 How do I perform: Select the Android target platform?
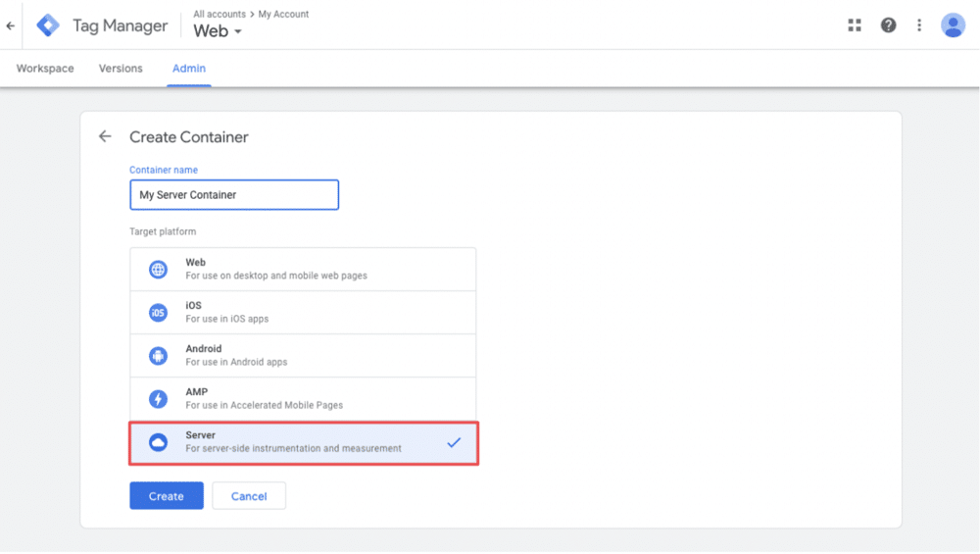click(x=303, y=355)
